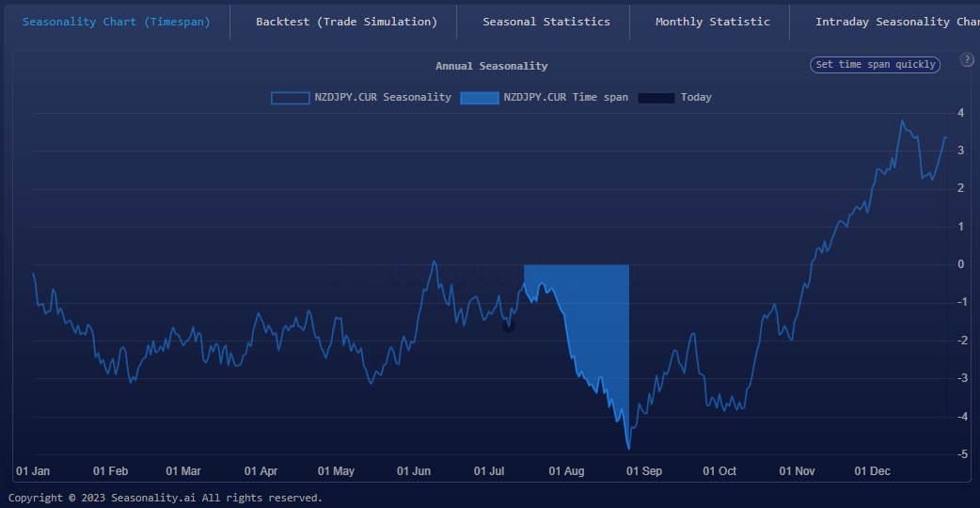Switch to the Seasonality Chart (Timespan) tab
The height and width of the screenshot is (508, 980).
116,22
